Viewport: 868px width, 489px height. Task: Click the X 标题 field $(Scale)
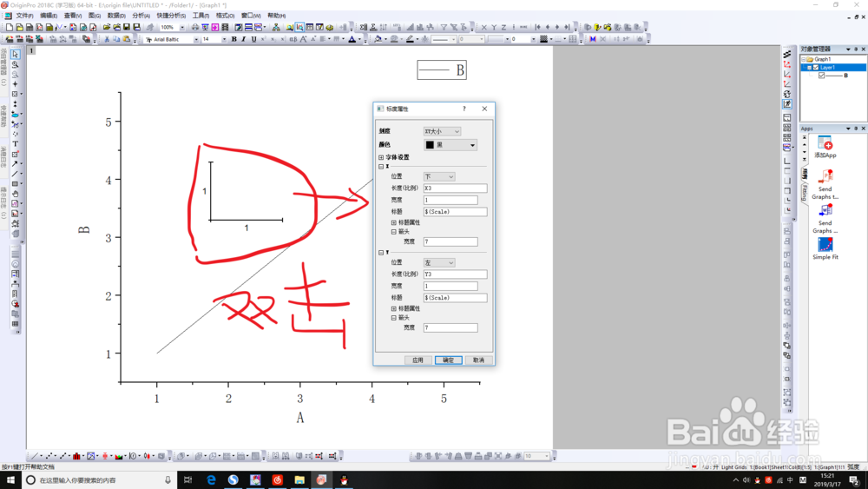click(x=455, y=212)
